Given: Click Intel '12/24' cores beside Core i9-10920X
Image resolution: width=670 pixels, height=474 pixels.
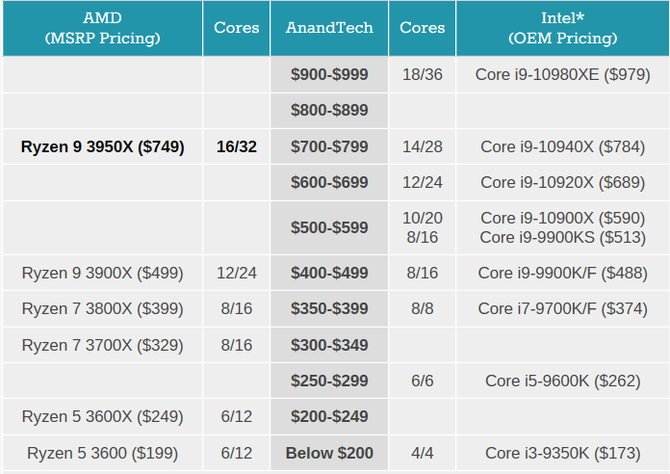Looking at the screenshot, I should [x=422, y=183].
